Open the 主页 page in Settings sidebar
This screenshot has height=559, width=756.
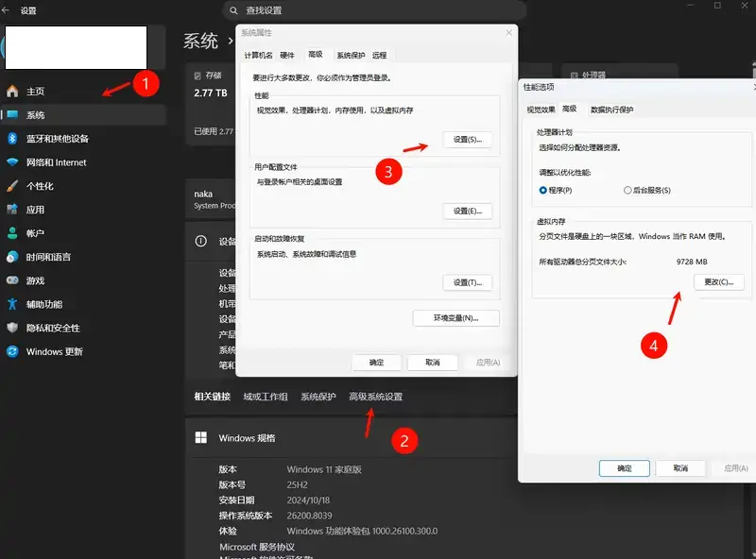click(43, 92)
